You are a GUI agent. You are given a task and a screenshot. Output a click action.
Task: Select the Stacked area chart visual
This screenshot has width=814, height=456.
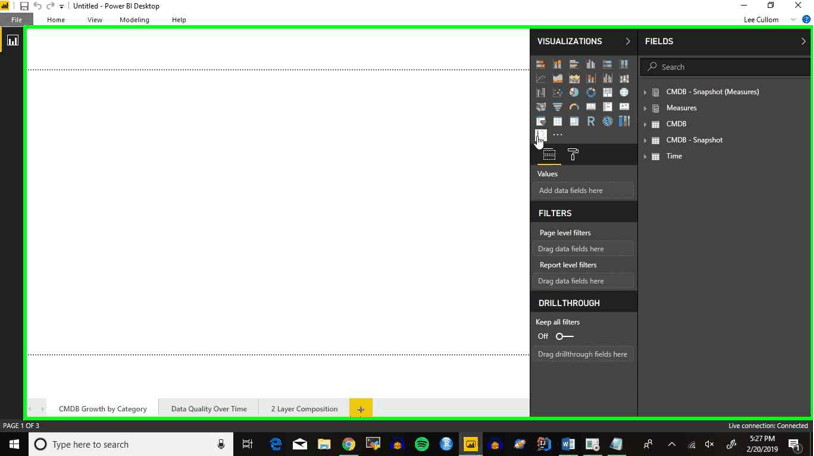[x=574, y=78]
